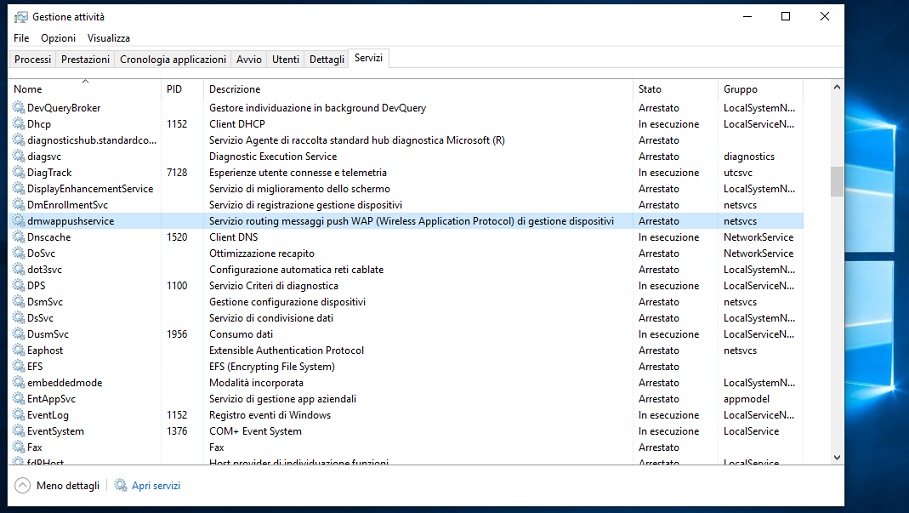The width and height of the screenshot is (909, 513).
Task: Click the Gestione attività title bar icon
Action: tap(21, 17)
